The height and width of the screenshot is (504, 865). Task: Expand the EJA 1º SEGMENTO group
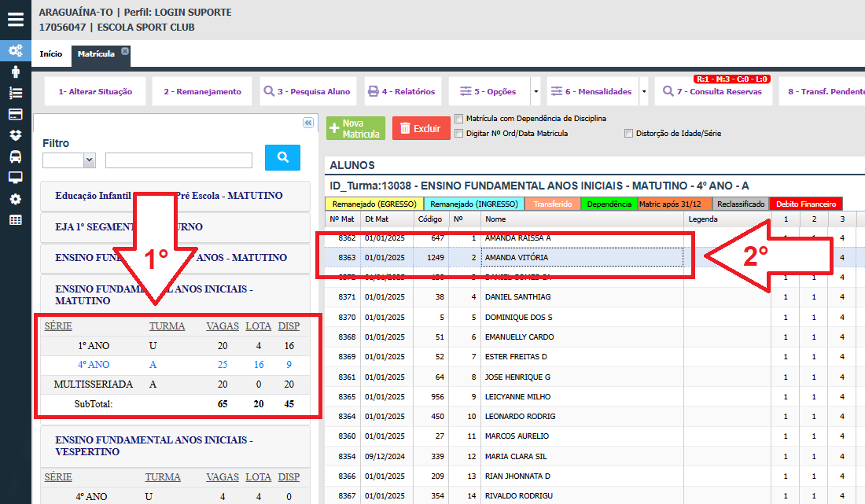pos(175,227)
